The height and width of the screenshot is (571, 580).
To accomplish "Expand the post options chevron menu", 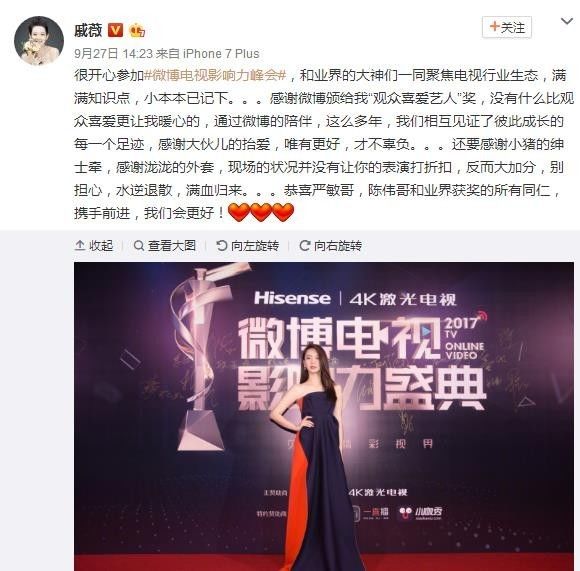I will (567, 21).
